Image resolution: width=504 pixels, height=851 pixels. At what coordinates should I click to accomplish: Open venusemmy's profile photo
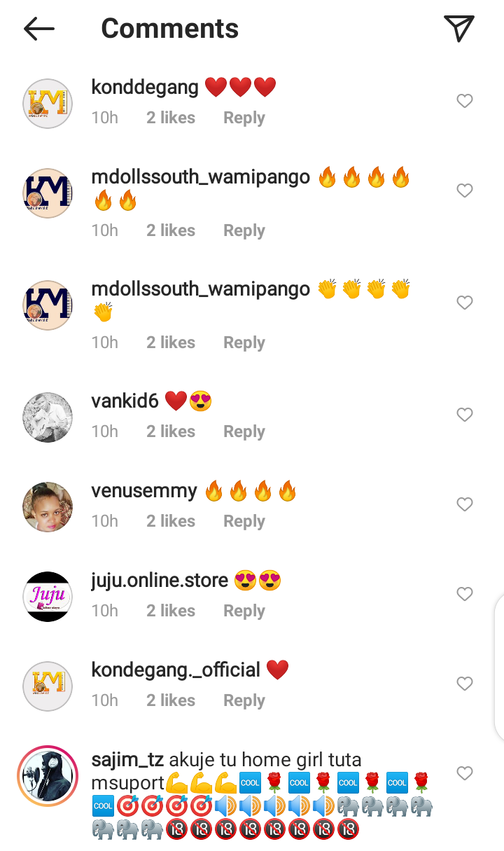coord(48,507)
